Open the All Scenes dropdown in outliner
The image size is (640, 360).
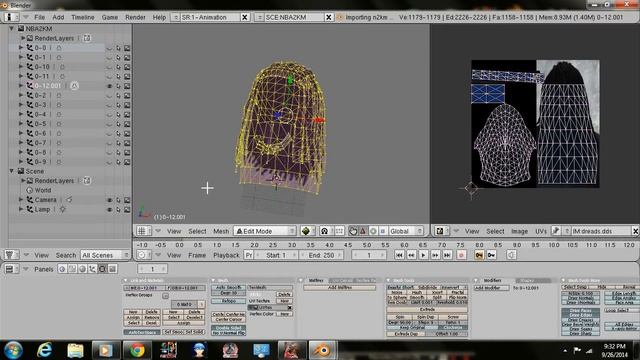point(105,255)
